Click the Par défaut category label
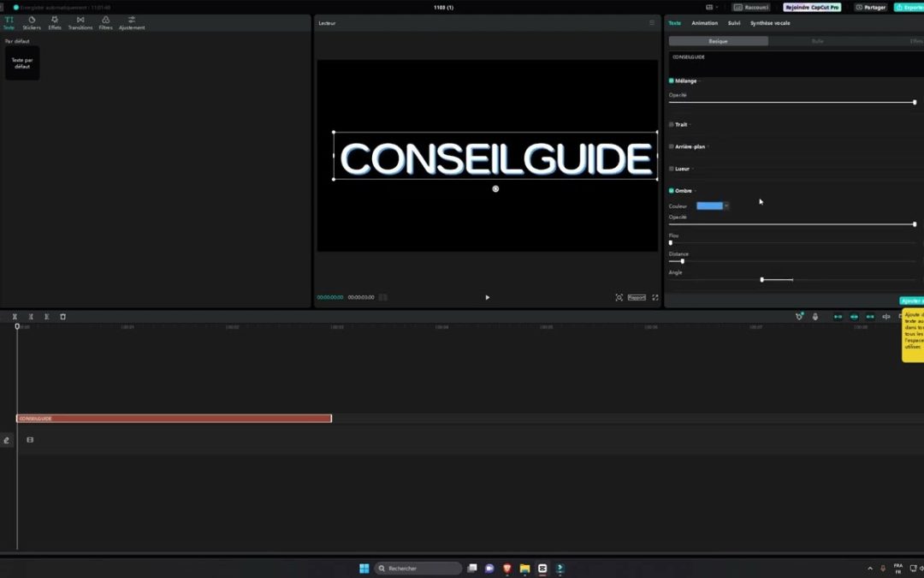Image resolution: width=924 pixels, height=578 pixels. (x=17, y=41)
